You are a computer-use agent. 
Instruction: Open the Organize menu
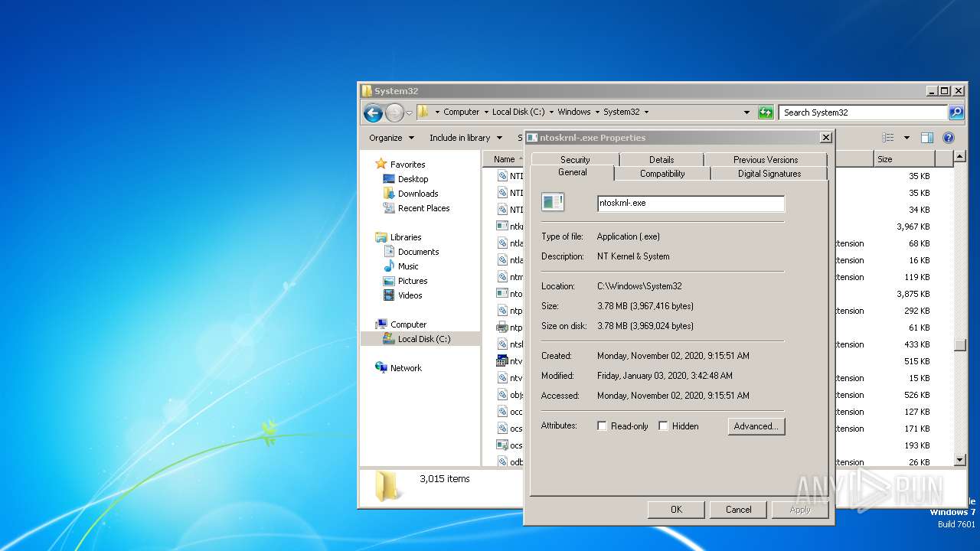click(391, 138)
